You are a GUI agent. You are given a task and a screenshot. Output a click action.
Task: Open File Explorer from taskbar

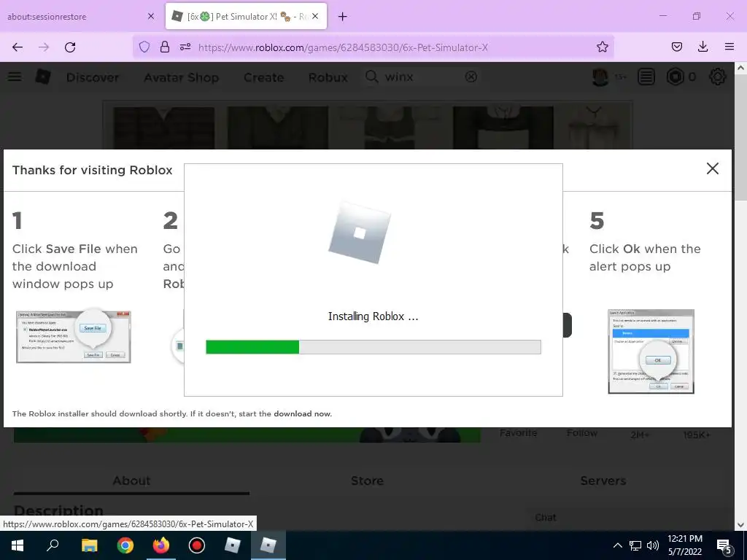click(x=89, y=545)
